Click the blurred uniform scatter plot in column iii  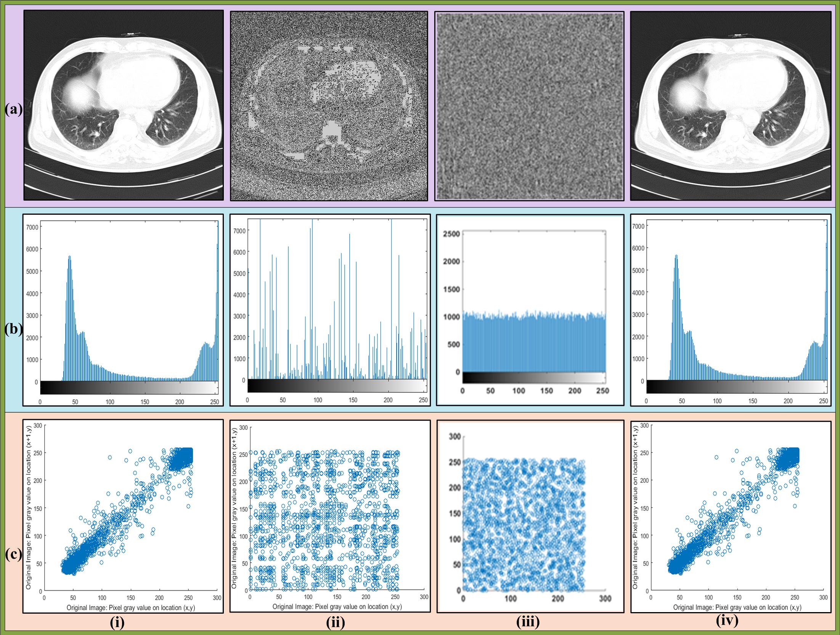530,516
